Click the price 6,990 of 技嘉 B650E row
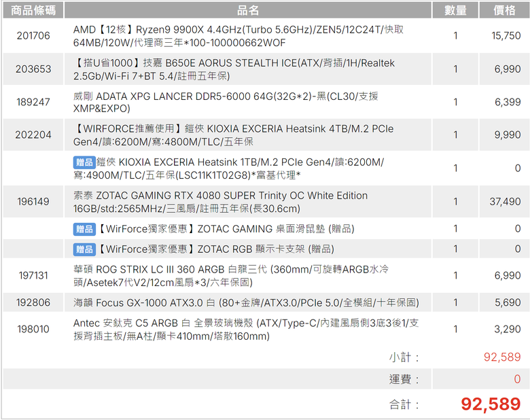The height and width of the screenshot is (420, 530). [508, 69]
